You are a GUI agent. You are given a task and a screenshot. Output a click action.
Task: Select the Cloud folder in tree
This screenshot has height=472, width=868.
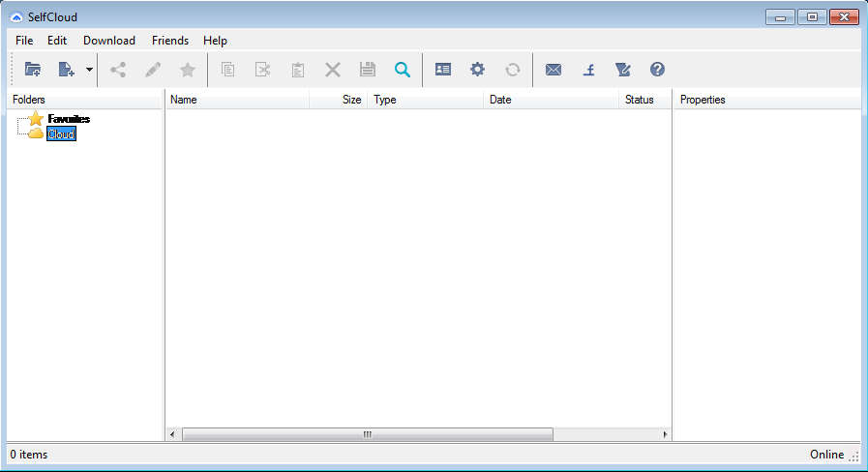61,134
